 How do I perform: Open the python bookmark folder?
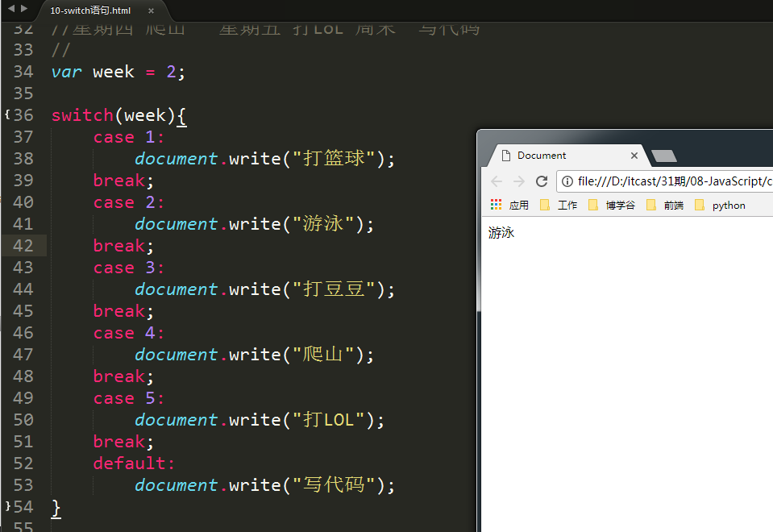coord(720,205)
